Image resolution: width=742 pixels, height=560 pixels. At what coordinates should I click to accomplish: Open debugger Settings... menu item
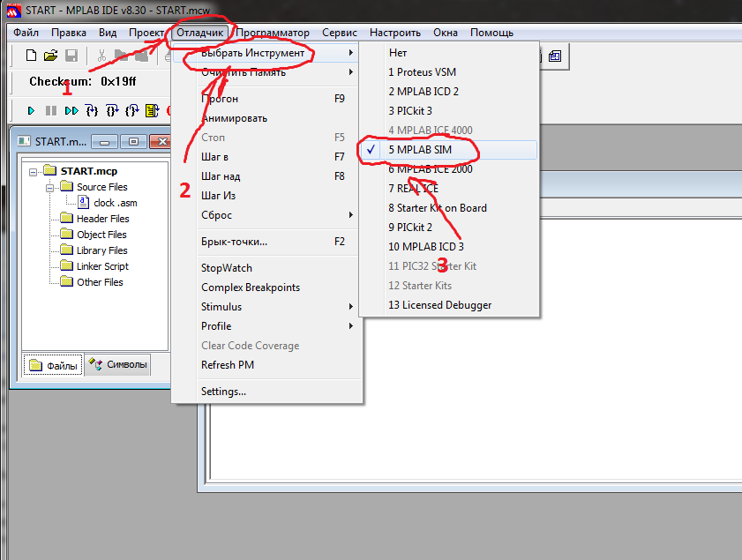(267, 392)
